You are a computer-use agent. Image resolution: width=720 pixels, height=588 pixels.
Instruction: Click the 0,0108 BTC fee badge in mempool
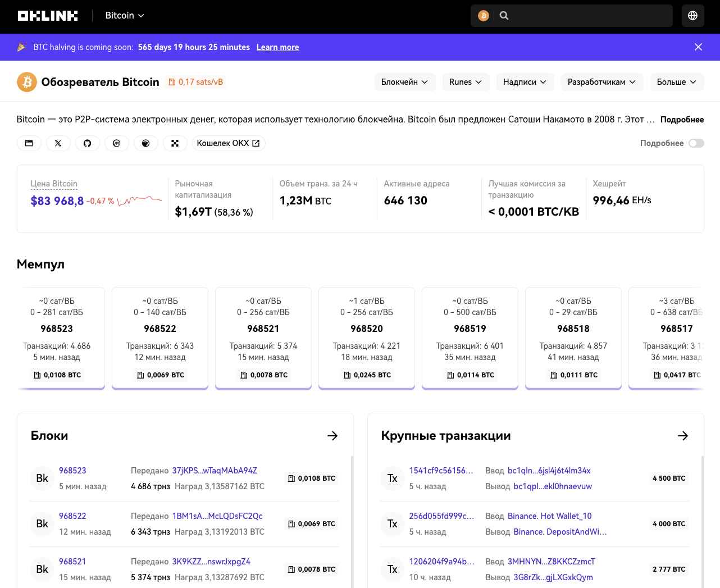point(57,375)
